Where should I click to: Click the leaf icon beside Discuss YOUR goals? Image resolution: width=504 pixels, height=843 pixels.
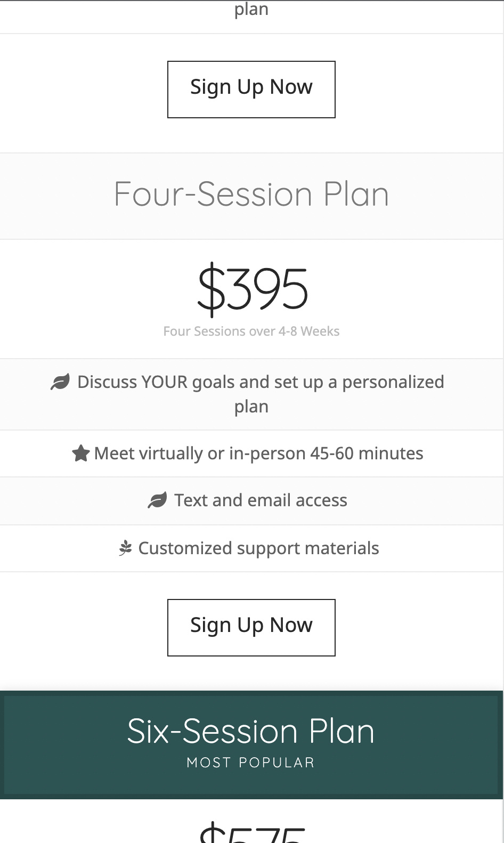60,382
